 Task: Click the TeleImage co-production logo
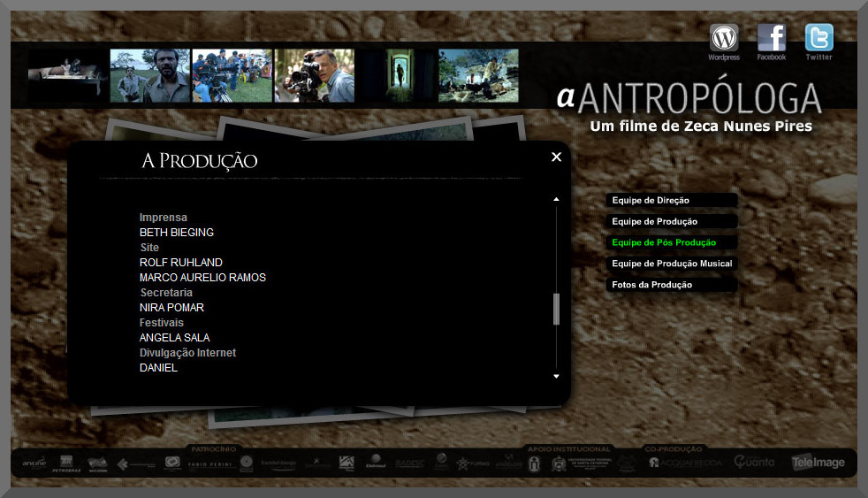tap(819, 463)
